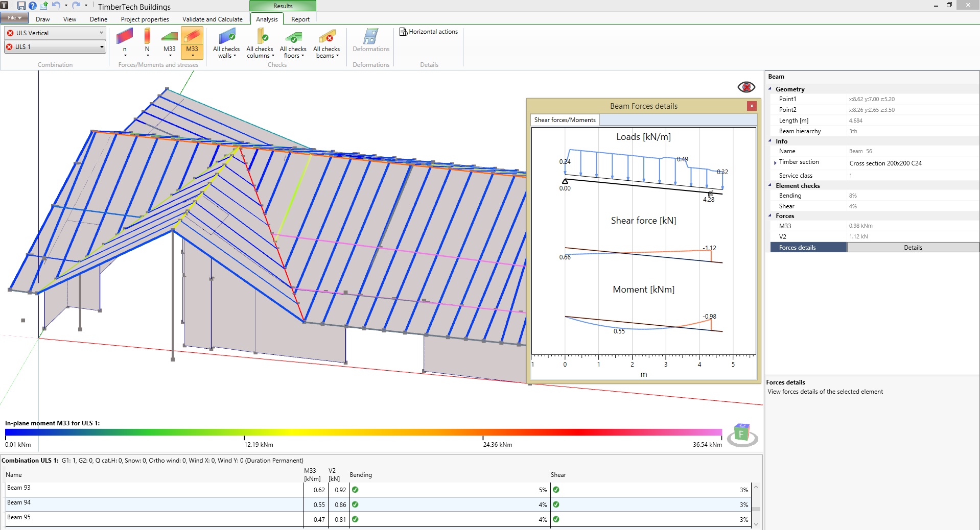Image resolution: width=980 pixels, height=530 pixels.
Task: Select the Analysis ribbon tab
Action: pos(267,19)
